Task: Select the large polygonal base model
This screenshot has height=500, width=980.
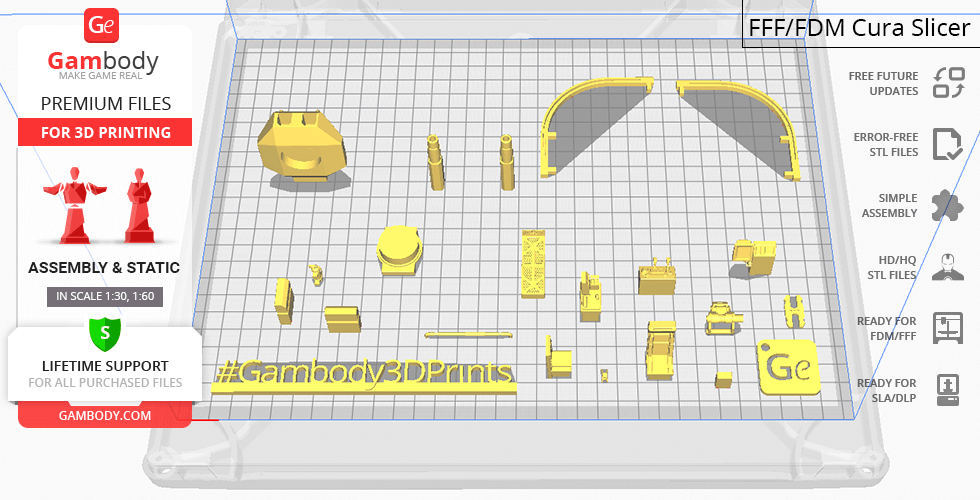Action: (302, 146)
